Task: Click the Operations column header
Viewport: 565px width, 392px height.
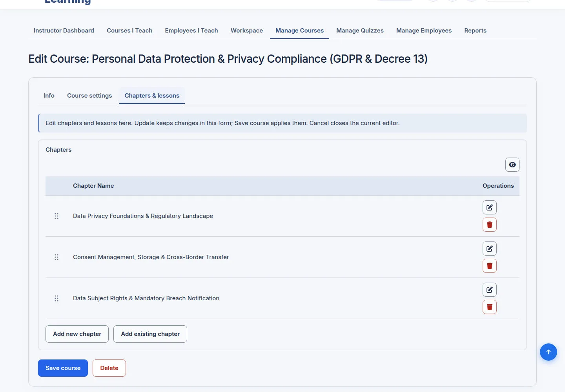Action: click(498, 186)
